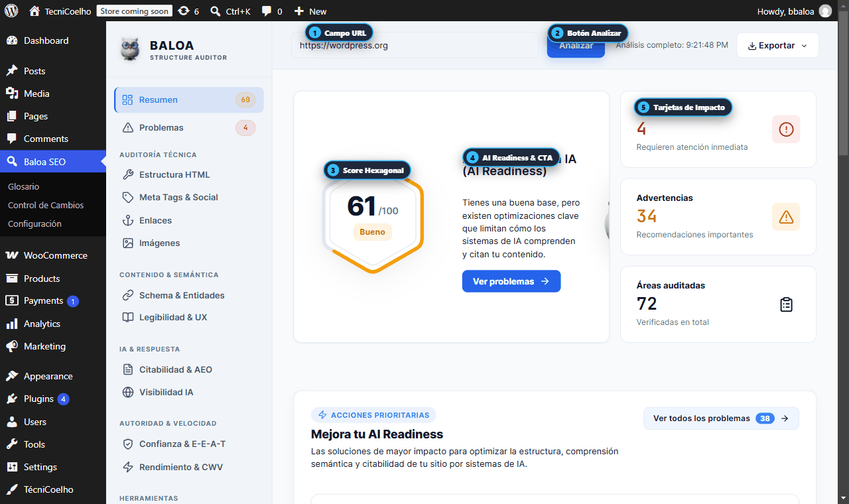Viewport: 849px width, 504px height.
Task: Open the comments bubble in the admin bar
Action: [x=272, y=11]
